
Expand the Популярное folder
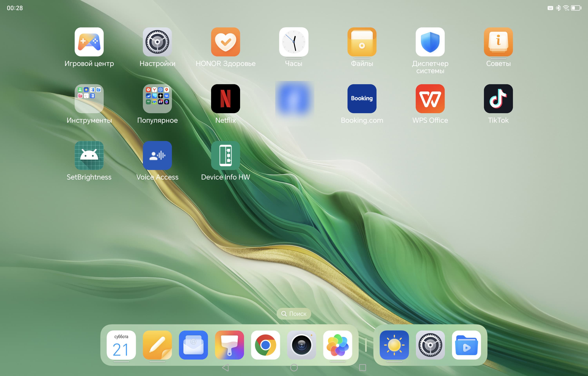157,99
